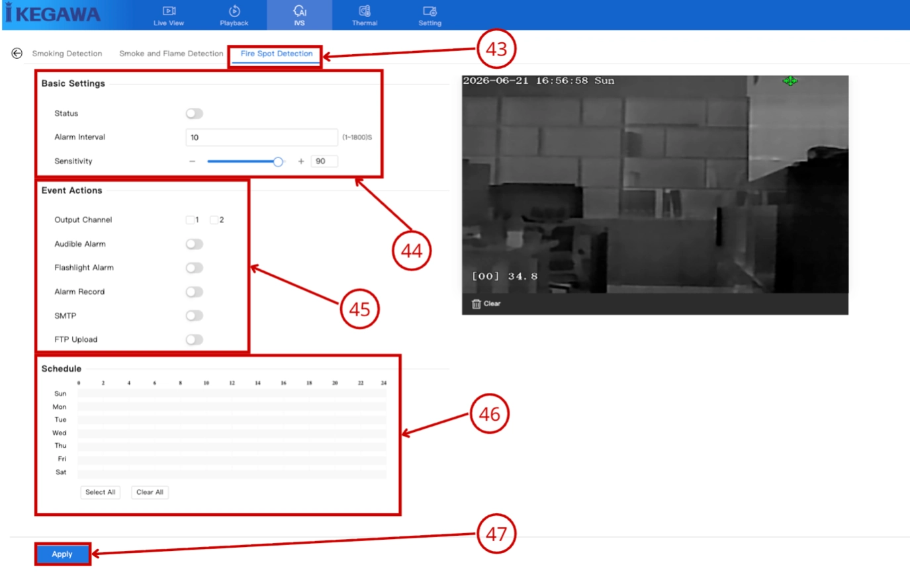Click the Clear All schedule button

tap(150, 492)
